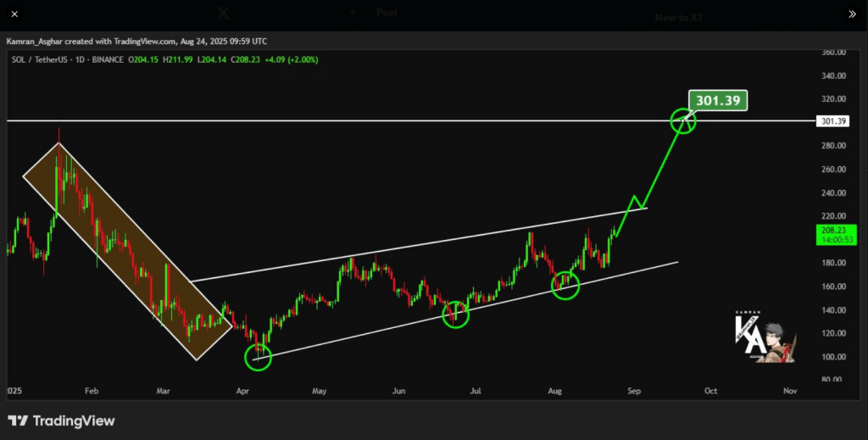Click the white 301.39 price axis tag
Image resolution: width=868 pixels, height=440 pixels.
point(833,121)
